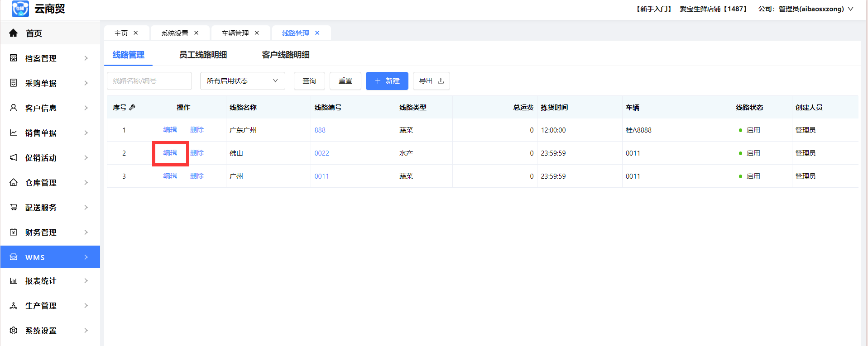
Task: Switch to the 员工线路明细 tab
Action: (x=203, y=55)
